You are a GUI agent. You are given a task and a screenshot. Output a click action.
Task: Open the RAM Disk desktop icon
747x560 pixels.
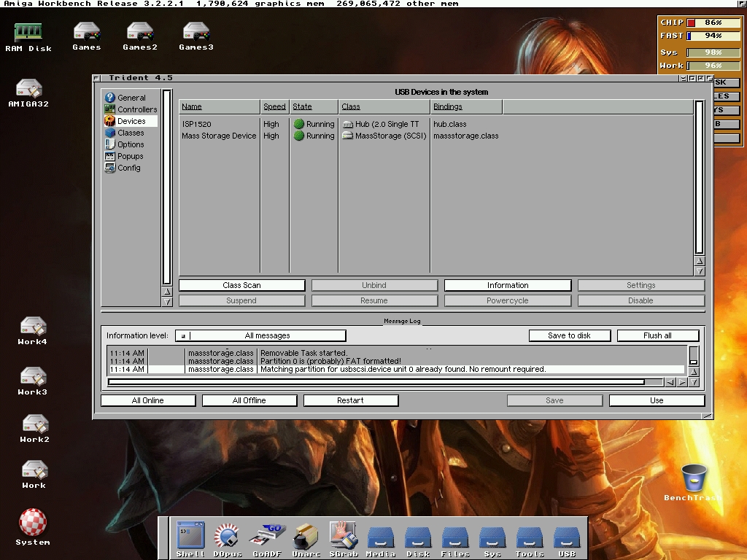pos(28,37)
